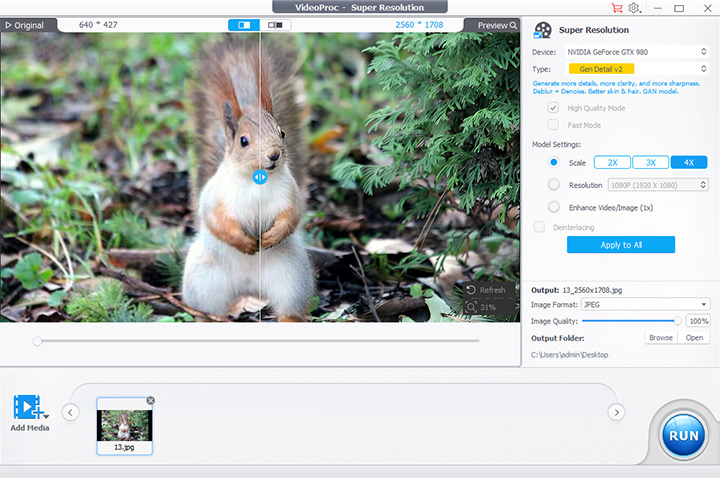Click the blue compare divider handle
The width and height of the screenshot is (720, 478).
[260, 176]
